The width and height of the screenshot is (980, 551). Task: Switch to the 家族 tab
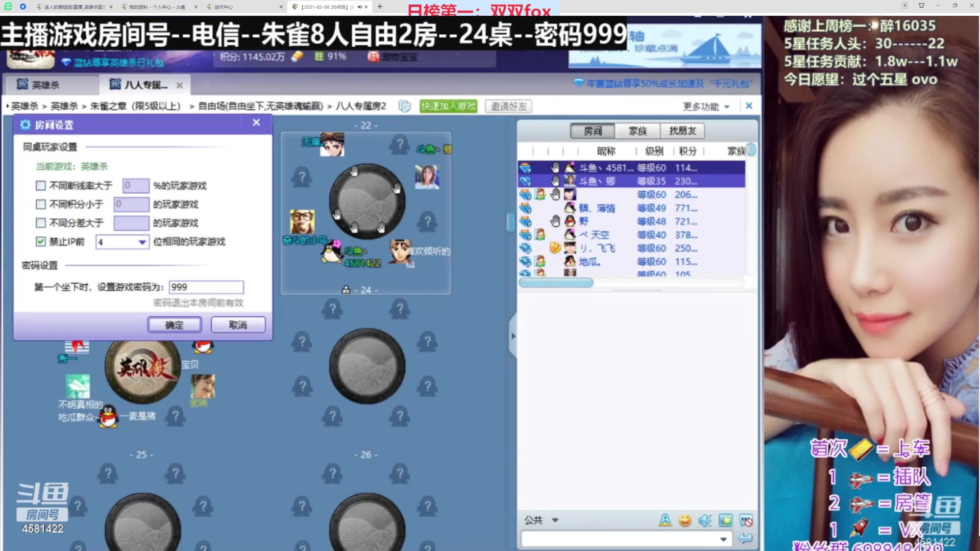coord(637,131)
